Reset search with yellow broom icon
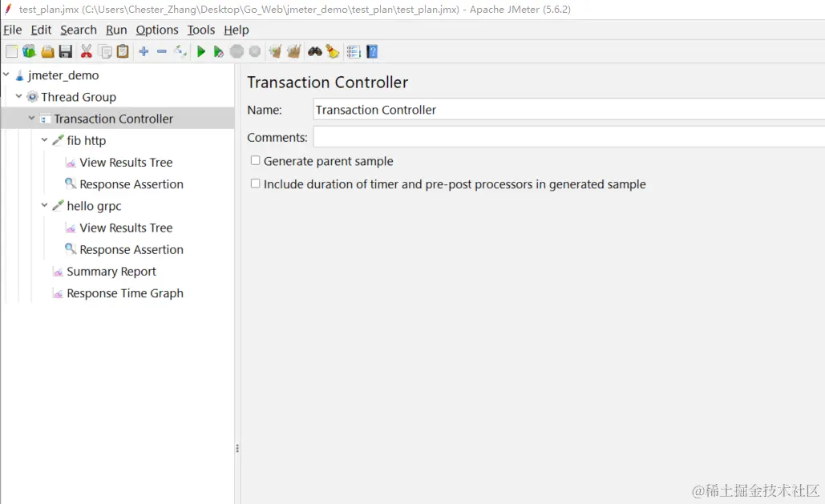Image resolution: width=825 pixels, height=504 pixels. (x=333, y=51)
